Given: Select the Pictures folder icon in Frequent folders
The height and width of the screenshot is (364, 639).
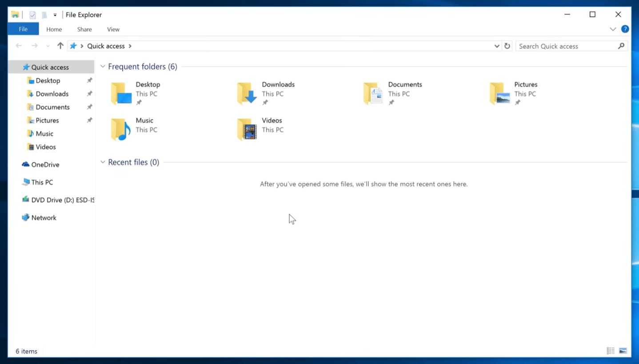Looking at the screenshot, I should pos(499,94).
